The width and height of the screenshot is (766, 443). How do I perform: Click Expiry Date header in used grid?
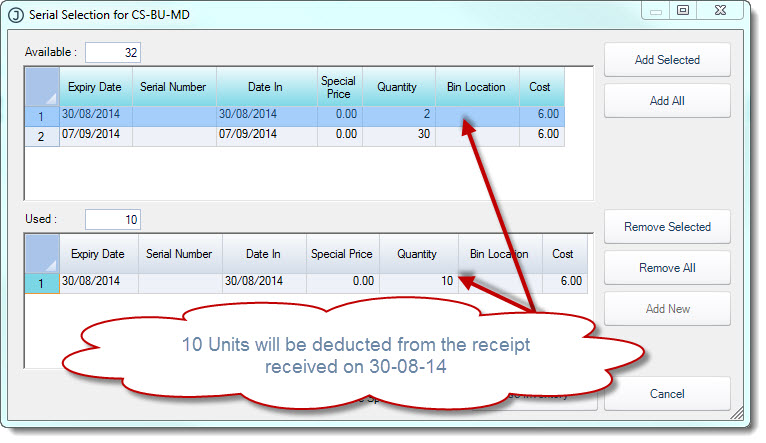(99, 254)
